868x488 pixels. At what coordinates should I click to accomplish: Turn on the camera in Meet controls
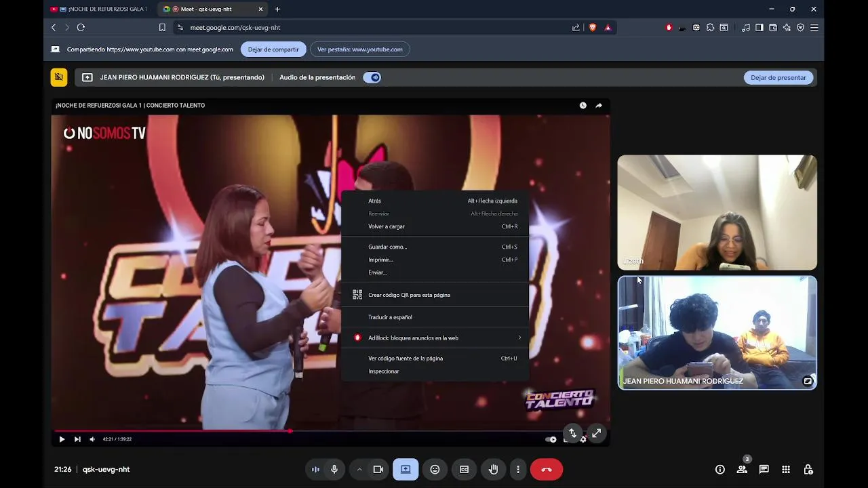tap(378, 469)
